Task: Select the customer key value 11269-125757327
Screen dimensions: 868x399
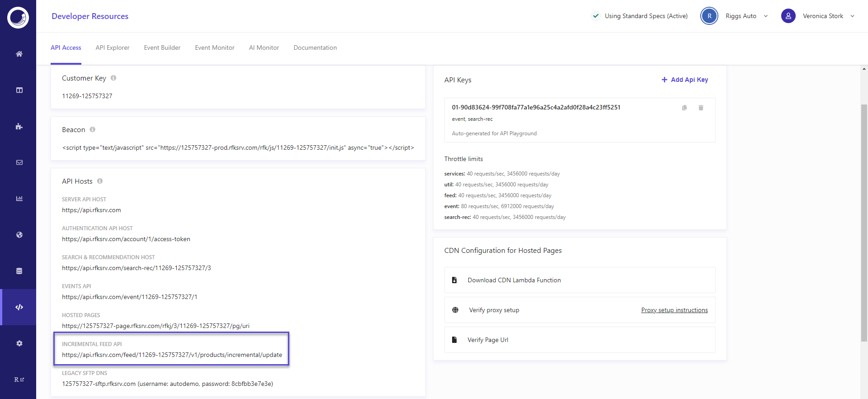Action: click(x=87, y=96)
